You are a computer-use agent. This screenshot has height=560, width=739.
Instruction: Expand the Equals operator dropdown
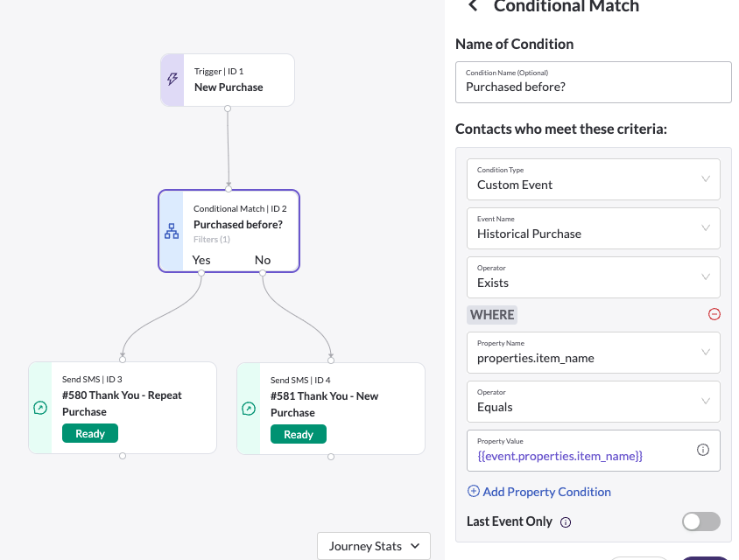click(x=594, y=402)
